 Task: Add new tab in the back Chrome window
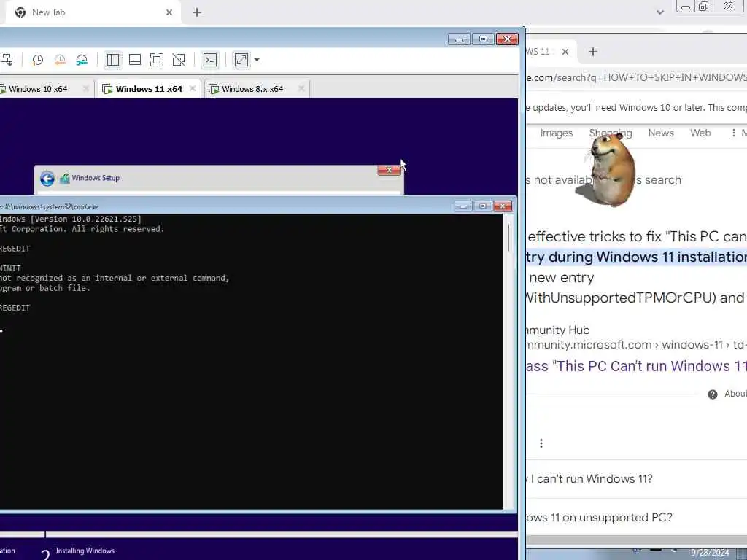592,52
